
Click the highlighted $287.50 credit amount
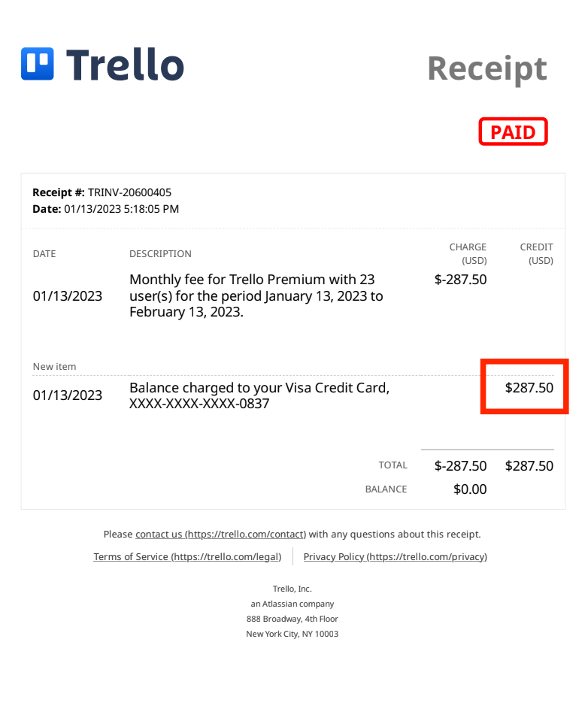coord(529,388)
